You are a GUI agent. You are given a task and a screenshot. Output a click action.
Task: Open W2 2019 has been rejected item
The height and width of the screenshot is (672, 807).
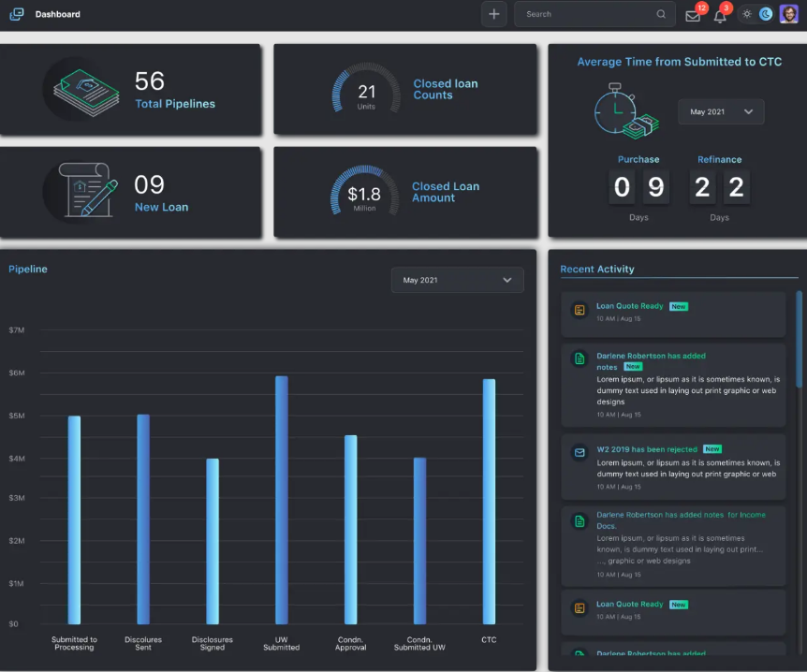(673, 467)
